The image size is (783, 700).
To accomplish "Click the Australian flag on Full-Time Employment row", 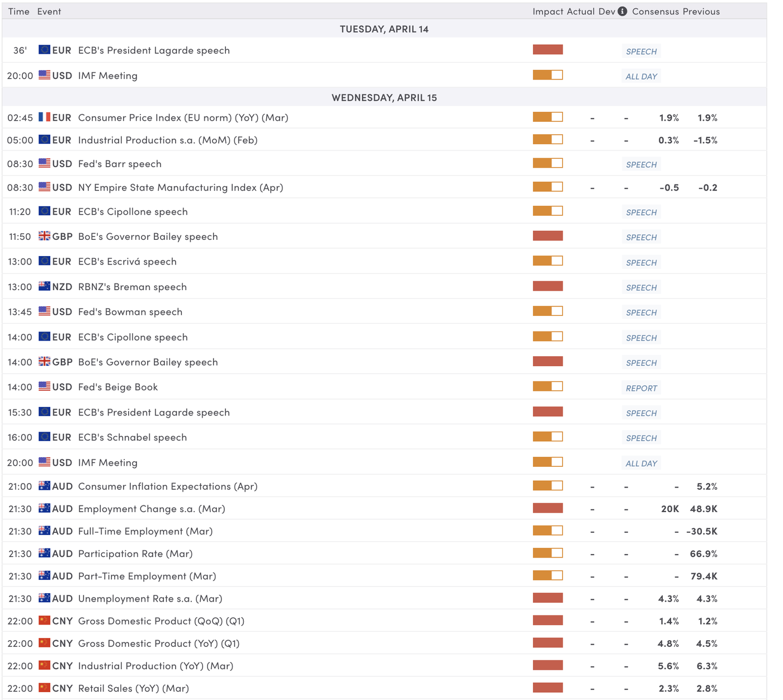I will pyautogui.click(x=44, y=531).
